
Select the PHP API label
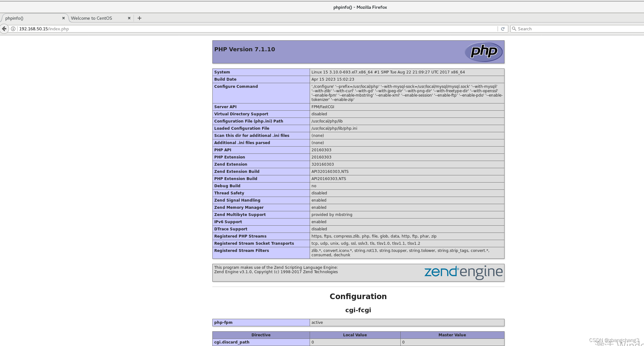(223, 150)
